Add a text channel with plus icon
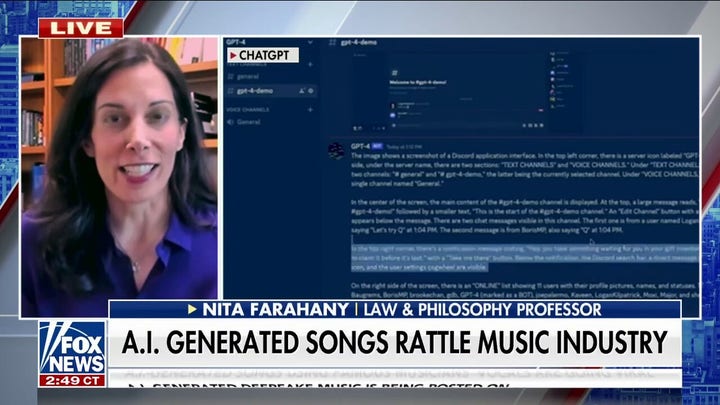This screenshot has height=405, width=720. tap(310, 65)
